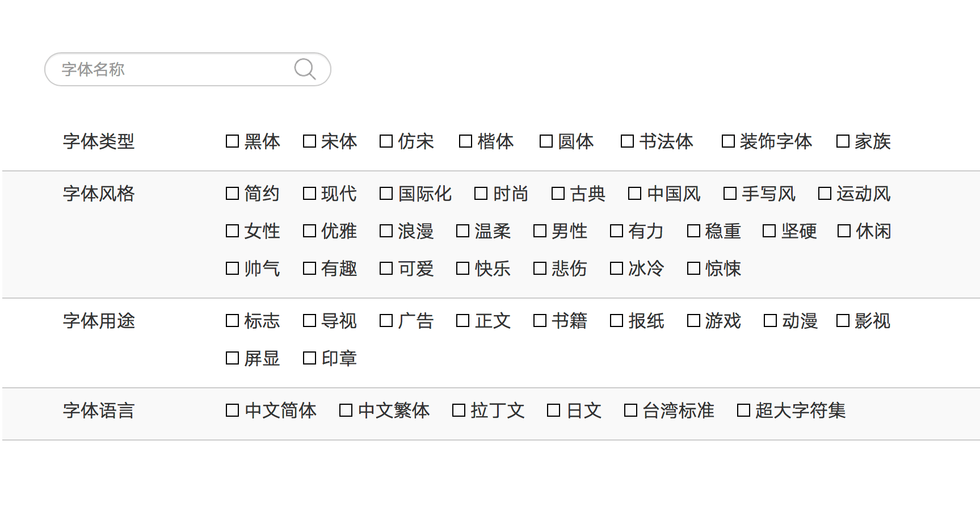Tick the 可爱 style checkbox
The image size is (980, 507).
[386, 269]
